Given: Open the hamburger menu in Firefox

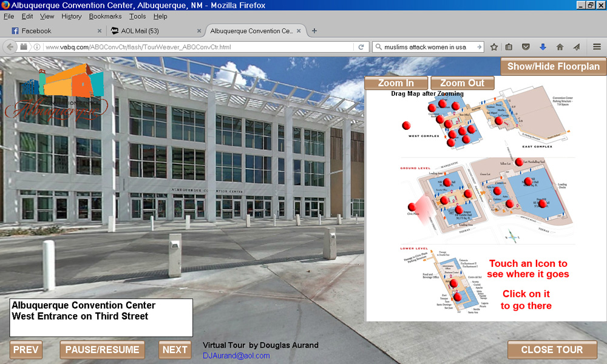Looking at the screenshot, I should (x=597, y=47).
